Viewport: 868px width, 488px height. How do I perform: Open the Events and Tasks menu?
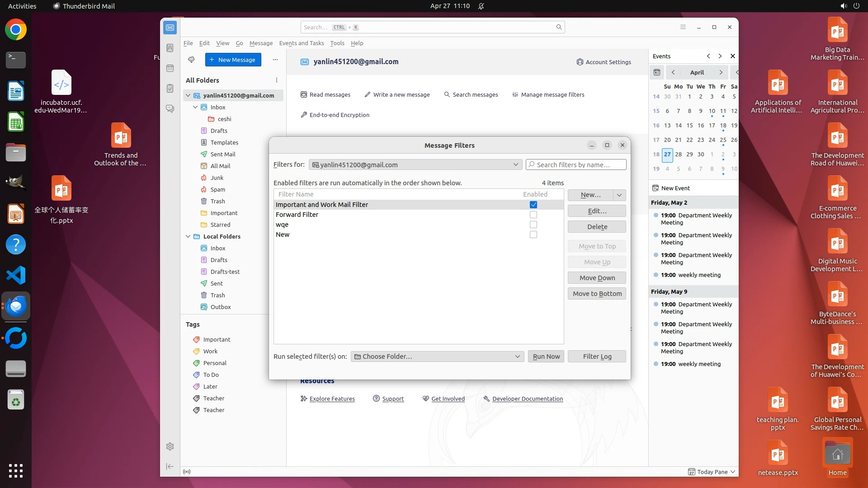[x=301, y=43]
